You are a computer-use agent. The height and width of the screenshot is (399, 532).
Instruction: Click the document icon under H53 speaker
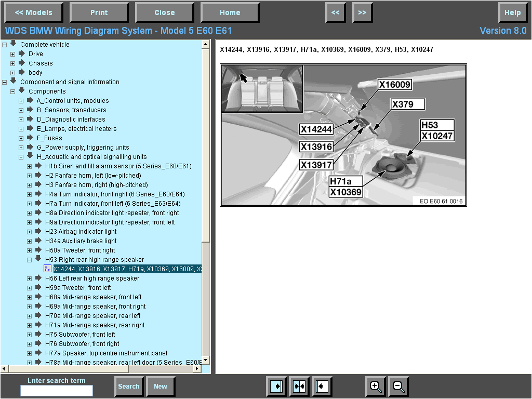click(48, 269)
